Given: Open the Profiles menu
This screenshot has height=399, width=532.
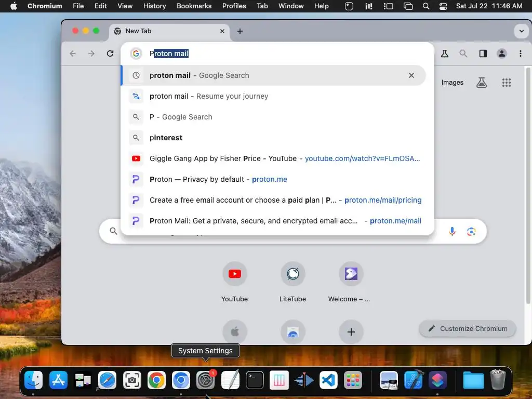Looking at the screenshot, I should coord(234,6).
